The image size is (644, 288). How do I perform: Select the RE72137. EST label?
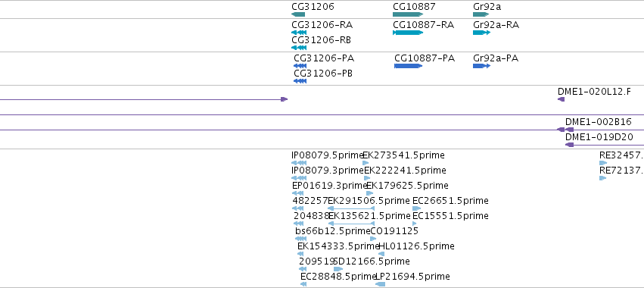pyautogui.click(x=621, y=170)
